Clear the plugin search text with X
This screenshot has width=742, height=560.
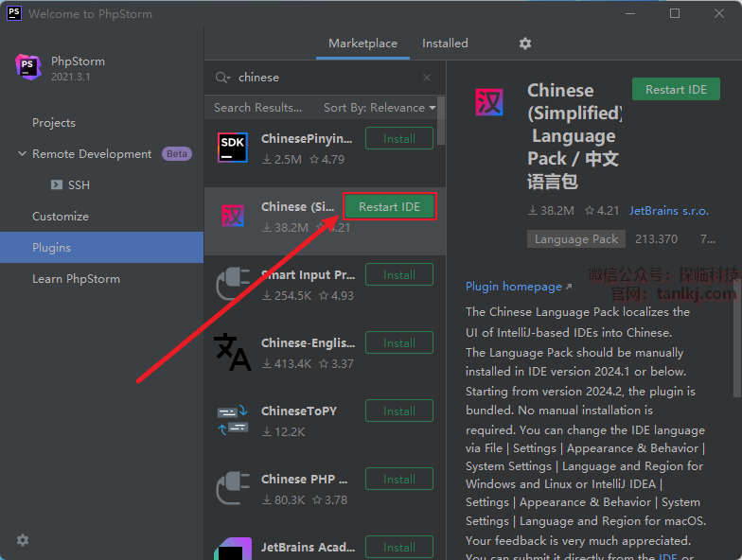click(x=427, y=78)
